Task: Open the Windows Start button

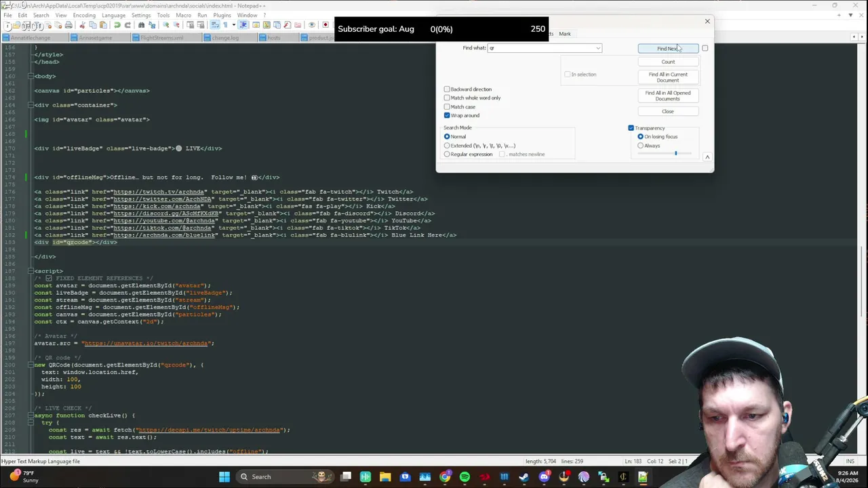Action: (224, 476)
